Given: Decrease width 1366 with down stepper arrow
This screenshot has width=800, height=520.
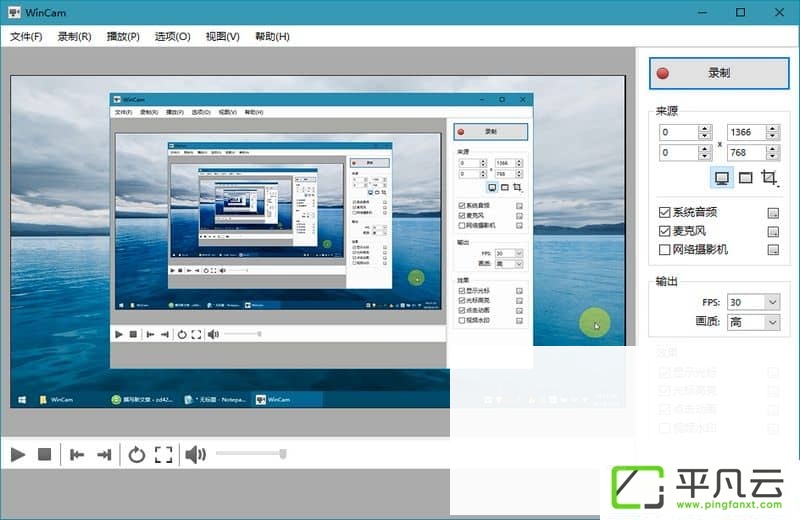Looking at the screenshot, I should 772,136.
